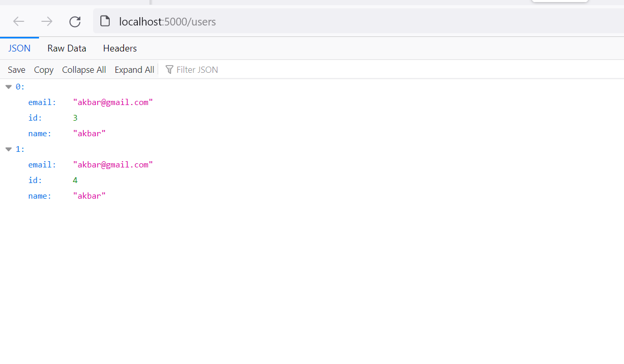This screenshot has height=364, width=624.
Task: Click the name value akbar under item 0
Action: [89, 134]
